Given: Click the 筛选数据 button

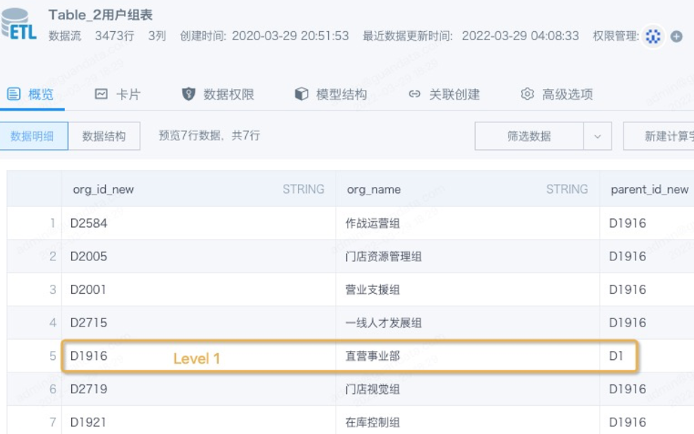Looking at the screenshot, I should pos(529,136).
